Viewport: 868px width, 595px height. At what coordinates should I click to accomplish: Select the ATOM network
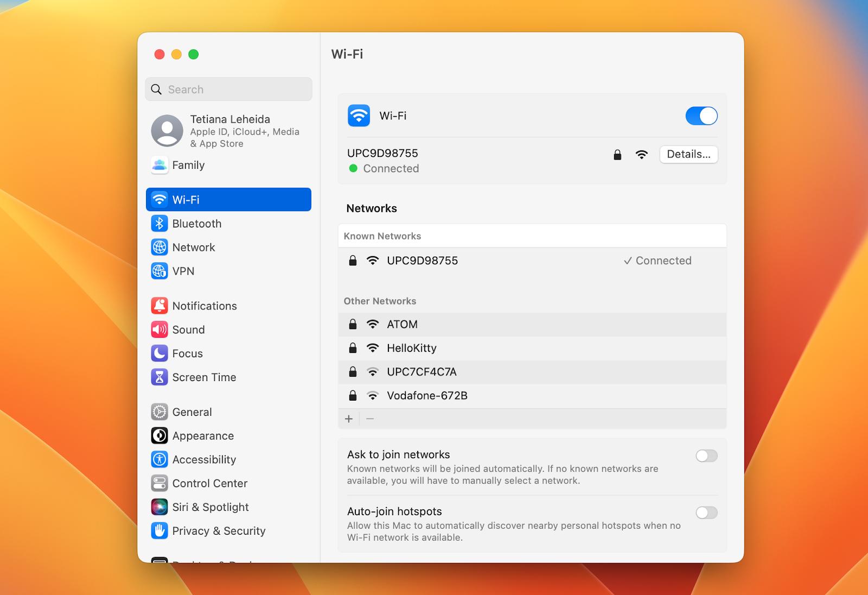coord(402,325)
